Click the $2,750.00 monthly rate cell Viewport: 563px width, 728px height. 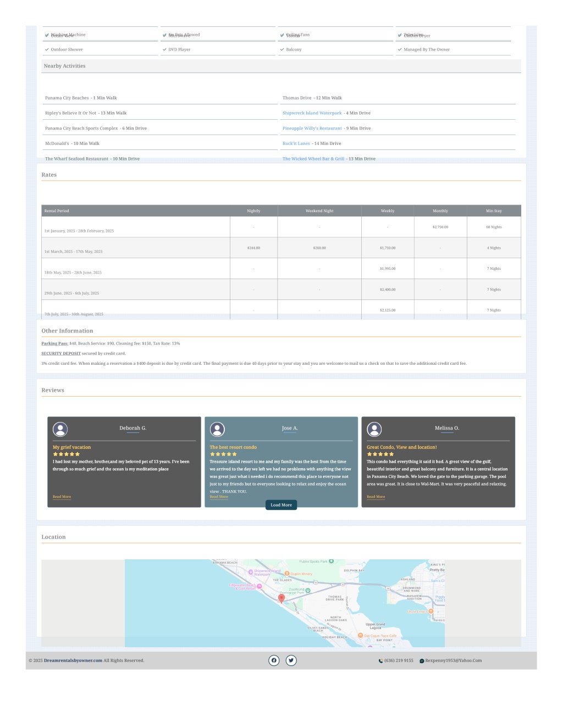tap(440, 227)
